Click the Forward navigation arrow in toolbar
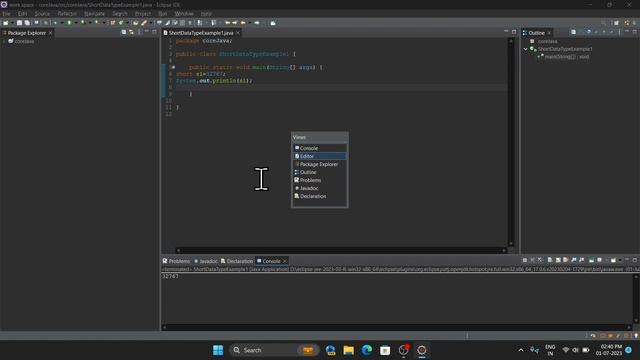The height and width of the screenshot is (360, 640). (257, 23)
